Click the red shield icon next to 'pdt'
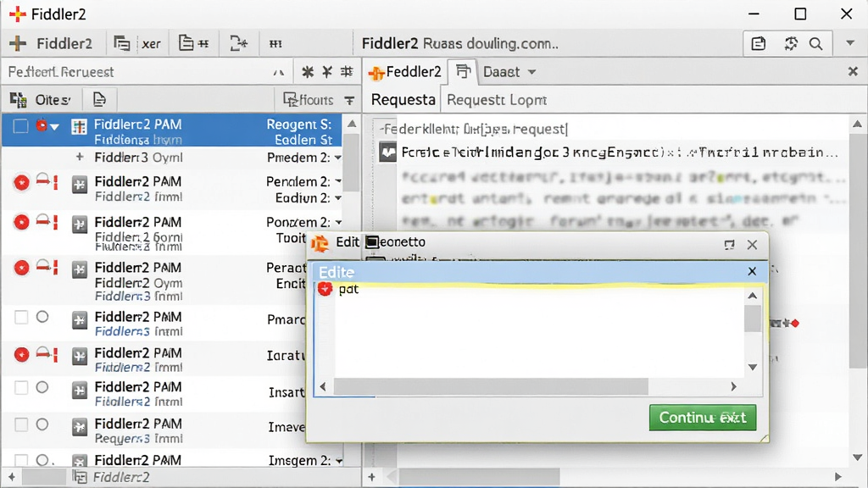Viewport: 868px width, 488px height. tap(325, 288)
